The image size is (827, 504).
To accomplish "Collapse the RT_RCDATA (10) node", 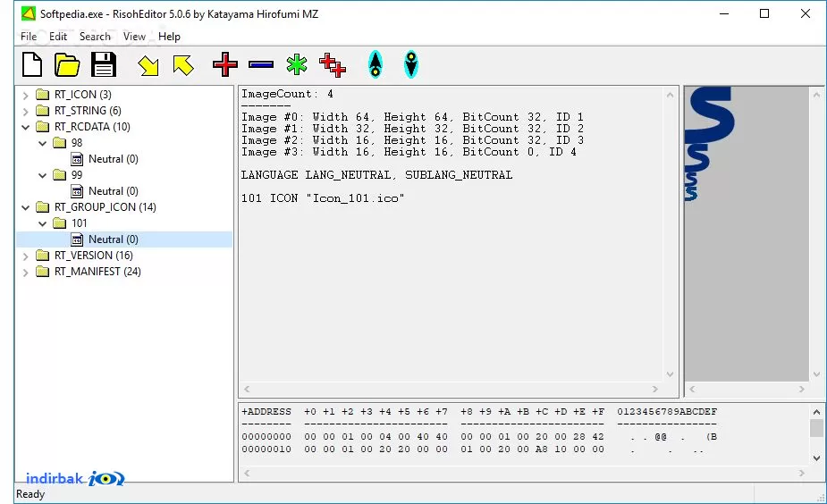I will (x=25, y=127).
